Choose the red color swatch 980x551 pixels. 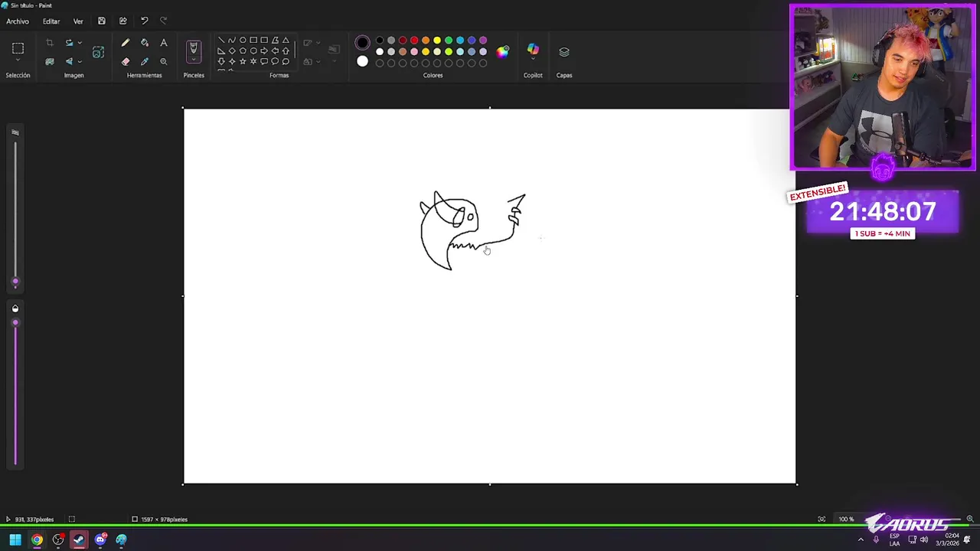(414, 41)
